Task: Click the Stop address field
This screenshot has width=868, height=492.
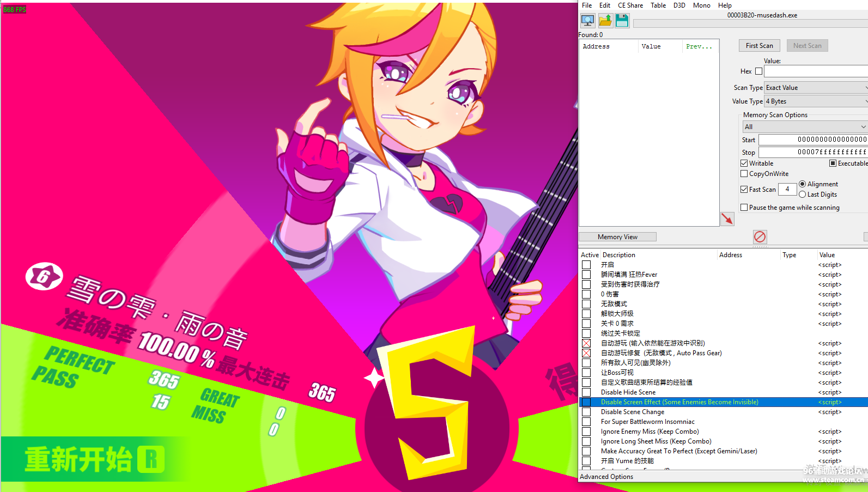Action: (813, 152)
